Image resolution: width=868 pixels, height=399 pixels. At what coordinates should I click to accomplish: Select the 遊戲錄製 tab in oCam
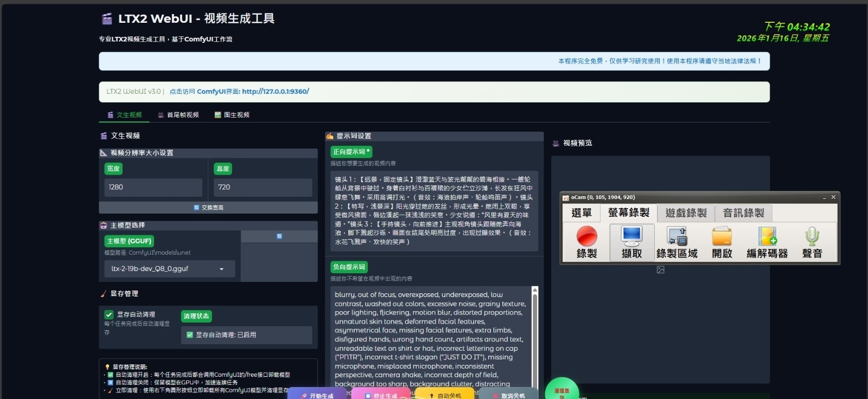[686, 213]
